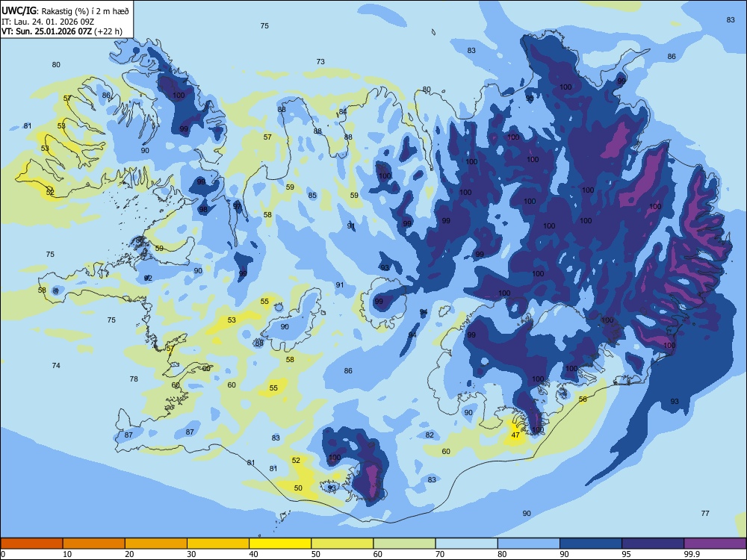Click the legend label '10'
747x560 pixels.
67,554
